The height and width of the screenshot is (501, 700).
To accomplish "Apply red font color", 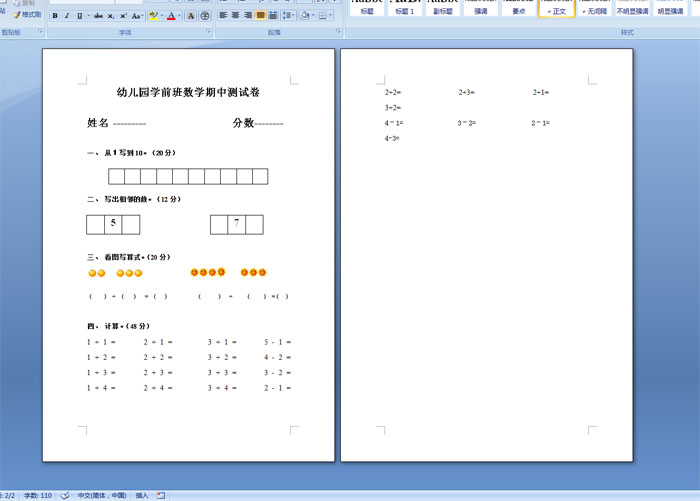I will 171,16.
